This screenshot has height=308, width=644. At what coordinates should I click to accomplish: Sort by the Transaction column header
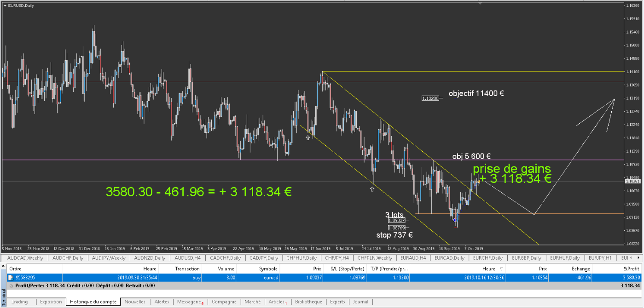tap(180, 268)
